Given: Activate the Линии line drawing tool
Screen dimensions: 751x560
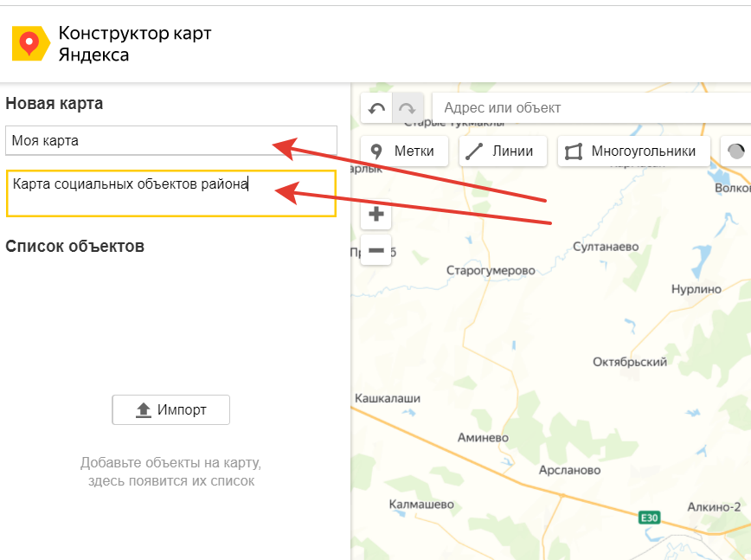Looking at the screenshot, I should click(501, 151).
